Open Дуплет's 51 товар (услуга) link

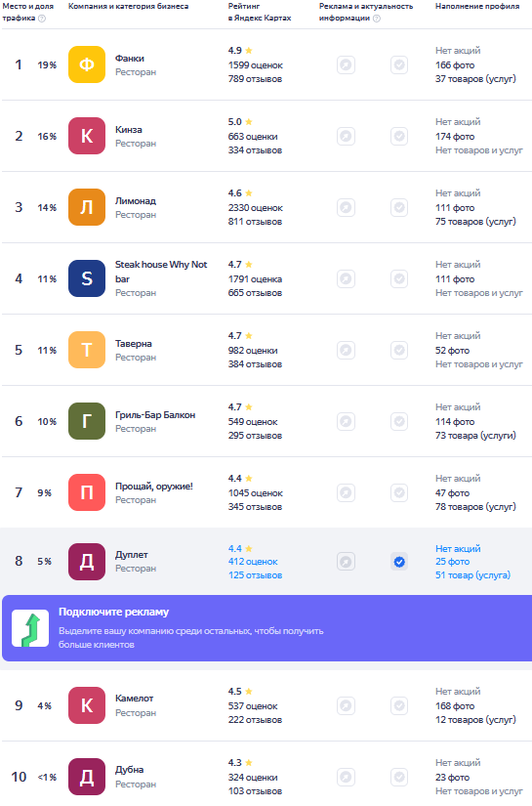point(473,575)
